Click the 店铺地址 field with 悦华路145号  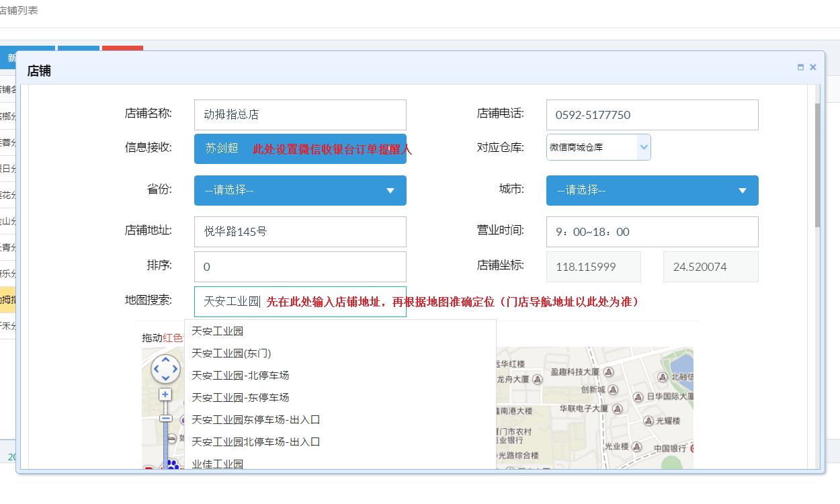pos(300,232)
